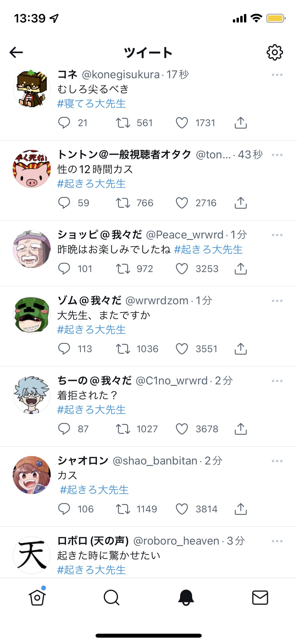Like ショッピ's tweet with 3253 likes

pyautogui.click(x=182, y=269)
